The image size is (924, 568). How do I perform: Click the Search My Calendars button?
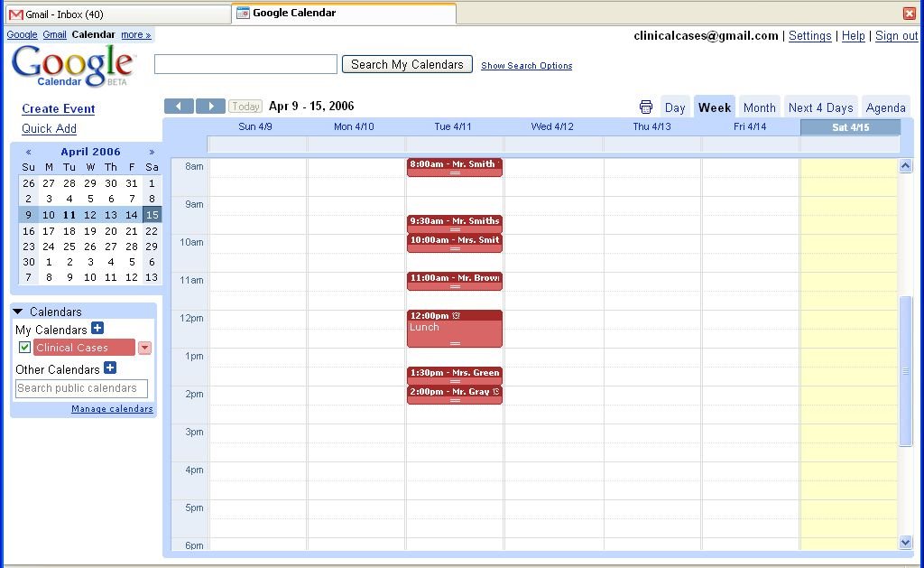[x=407, y=64]
